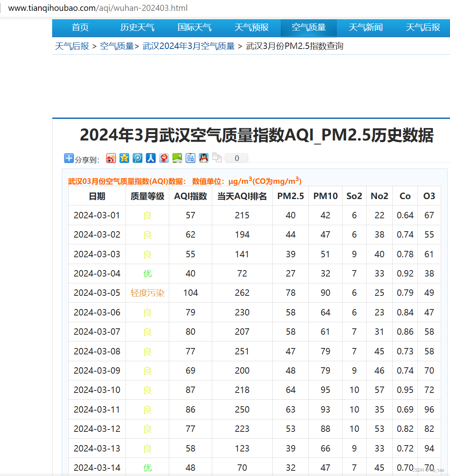The width and height of the screenshot is (450, 476).
Task: Click the No2 column header
Action: [379, 196]
